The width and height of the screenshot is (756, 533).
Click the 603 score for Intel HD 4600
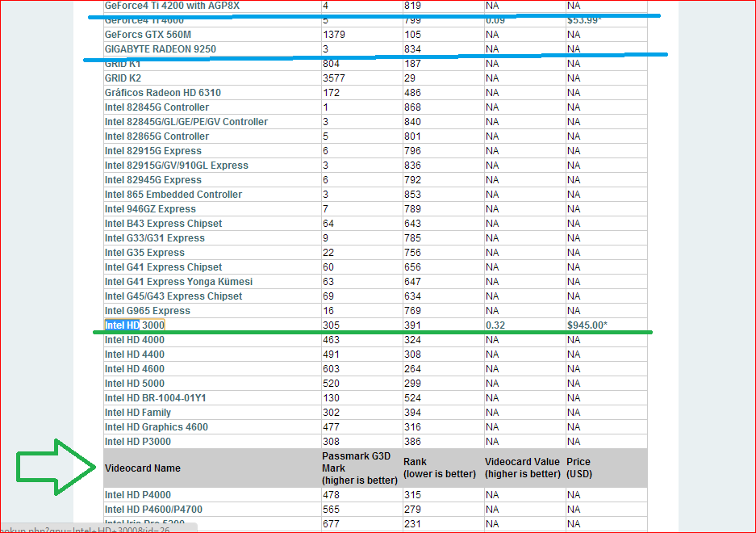[332, 368]
